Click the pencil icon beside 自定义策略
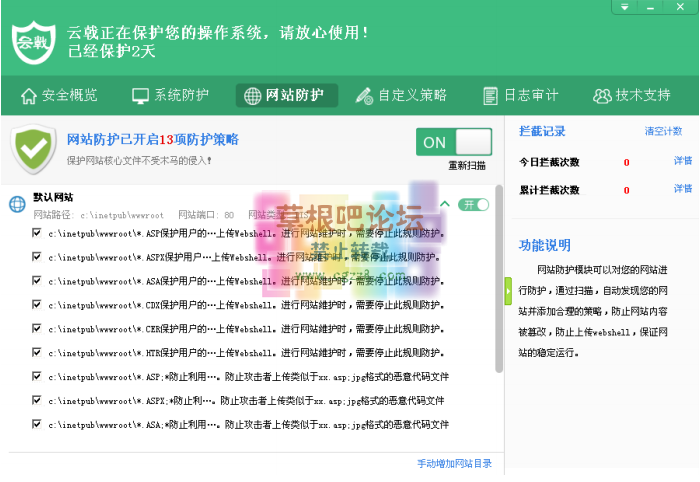 click(x=364, y=96)
